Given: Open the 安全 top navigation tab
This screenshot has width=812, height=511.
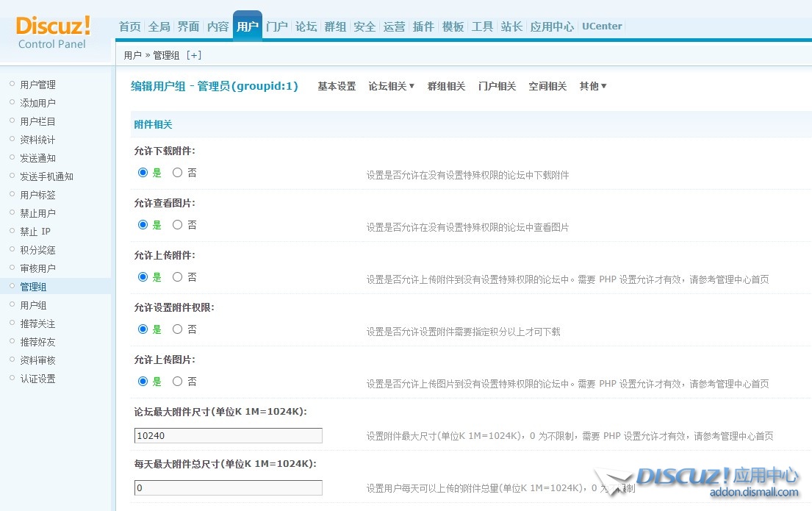Looking at the screenshot, I should (x=364, y=26).
